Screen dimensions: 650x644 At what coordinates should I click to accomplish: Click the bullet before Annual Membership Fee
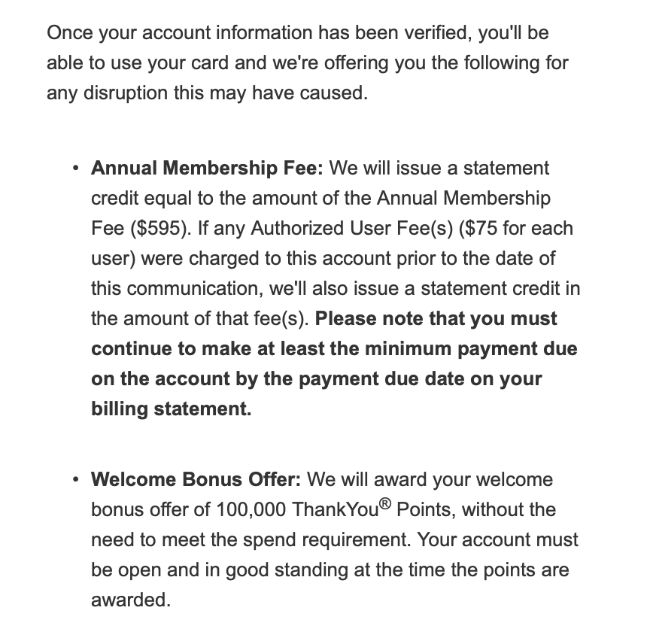coord(75,169)
